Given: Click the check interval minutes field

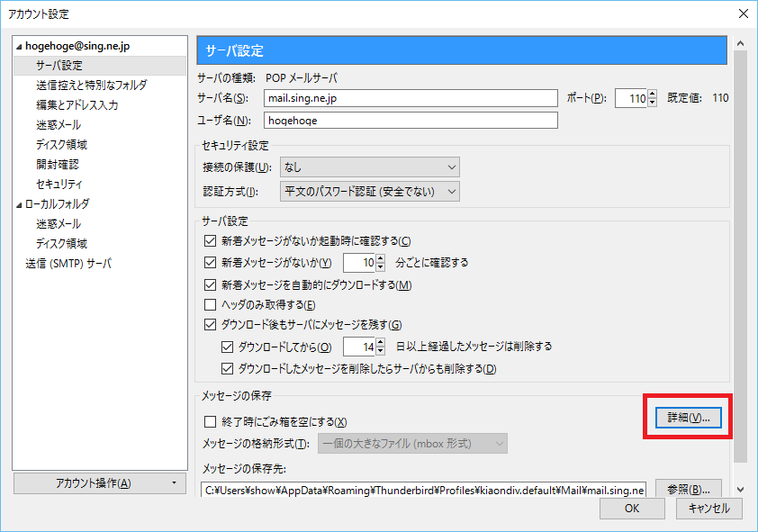Looking at the screenshot, I should click(359, 263).
